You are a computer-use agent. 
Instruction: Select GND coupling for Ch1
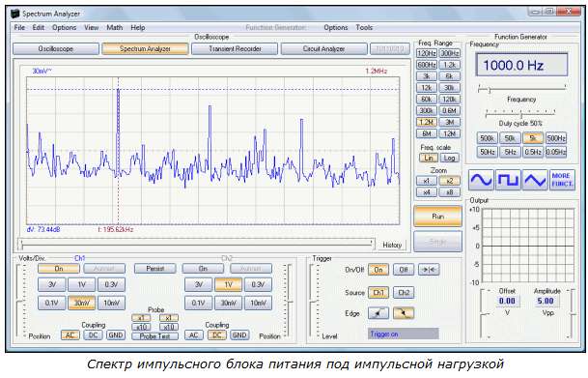tap(116, 335)
